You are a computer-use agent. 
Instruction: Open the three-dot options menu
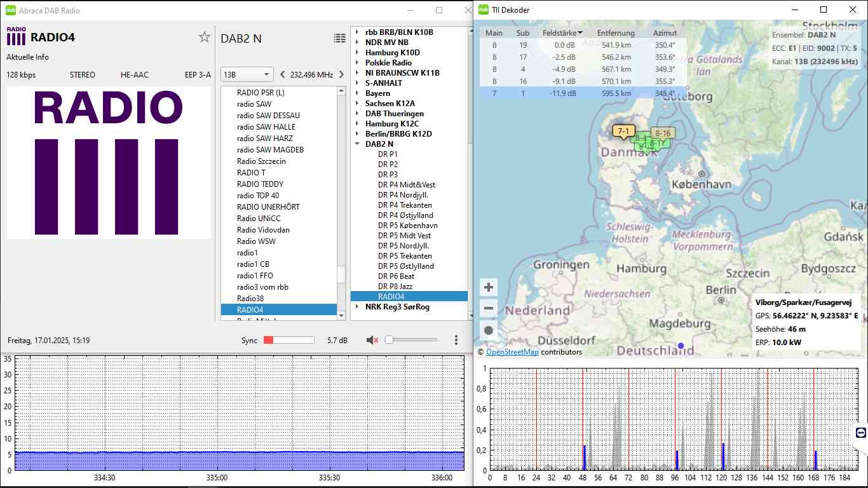pyautogui.click(x=456, y=341)
